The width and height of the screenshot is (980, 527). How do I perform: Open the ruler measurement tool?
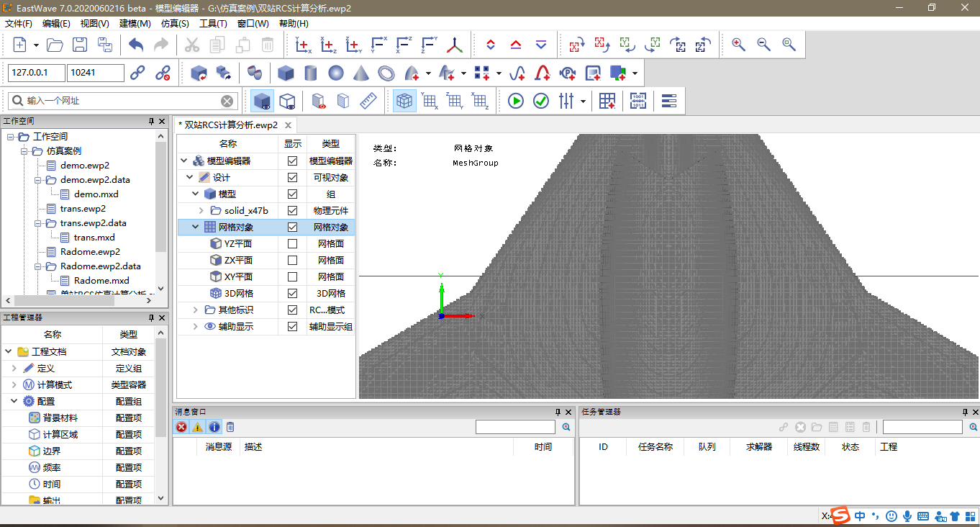coord(368,101)
